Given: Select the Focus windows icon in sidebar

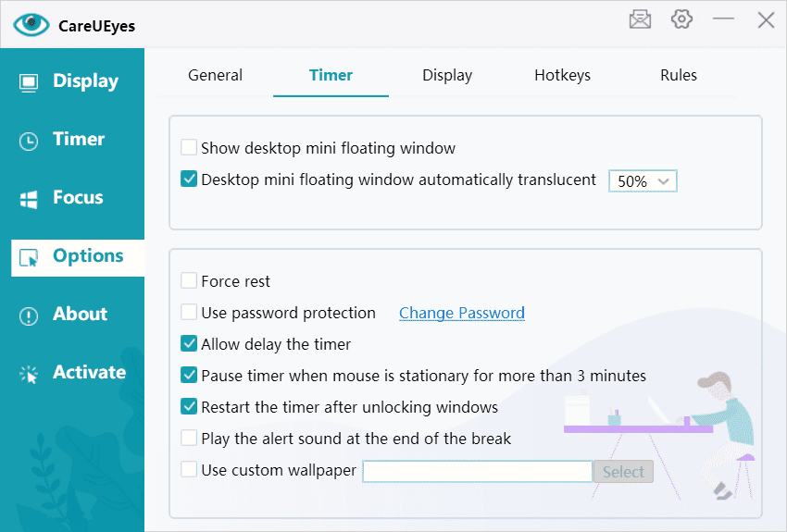Looking at the screenshot, I should point(29,199).
